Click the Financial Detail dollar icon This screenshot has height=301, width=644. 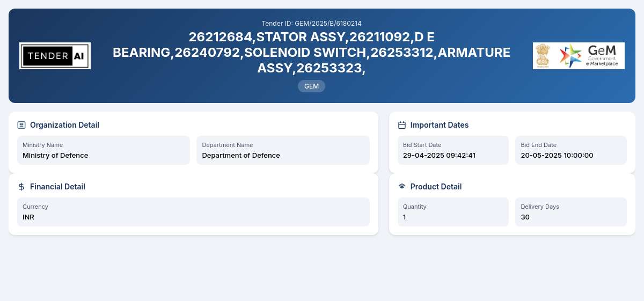(21, 187)
